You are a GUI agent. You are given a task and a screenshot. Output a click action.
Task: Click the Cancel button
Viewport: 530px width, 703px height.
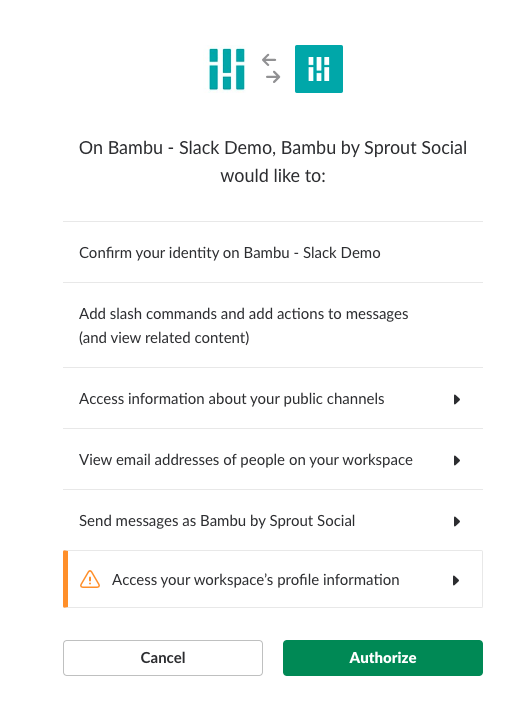(x=163, y=658)
